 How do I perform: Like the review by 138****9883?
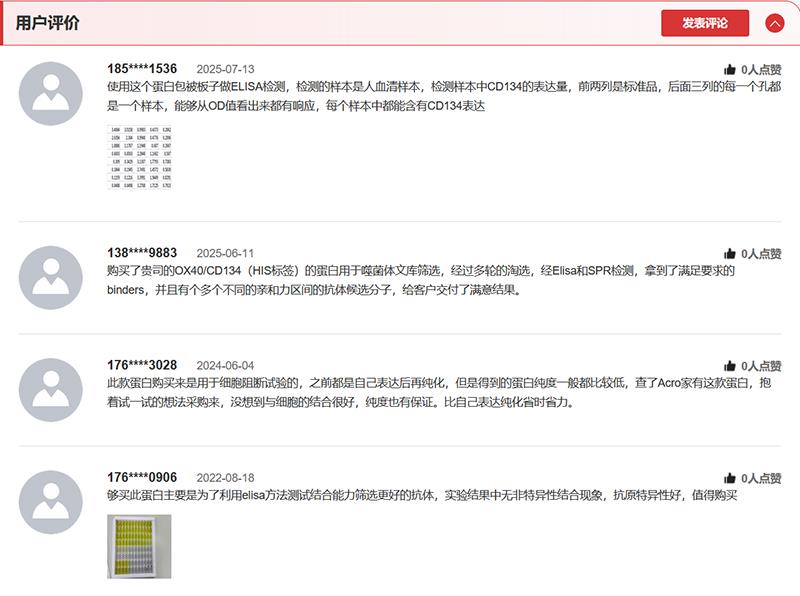click(729, 254)
